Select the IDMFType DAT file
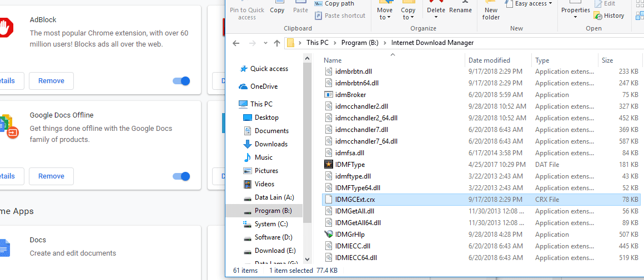 coord(481,165)
